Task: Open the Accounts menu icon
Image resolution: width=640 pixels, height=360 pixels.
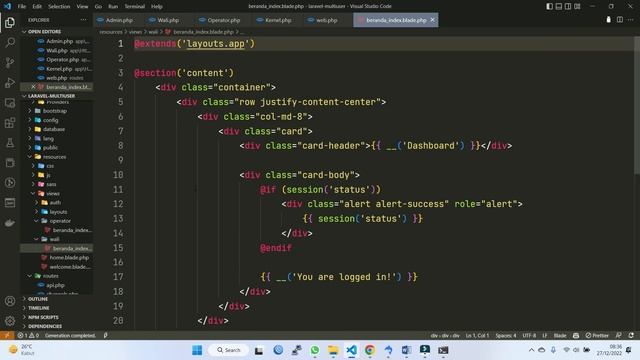Action: [x=10, y=301]
